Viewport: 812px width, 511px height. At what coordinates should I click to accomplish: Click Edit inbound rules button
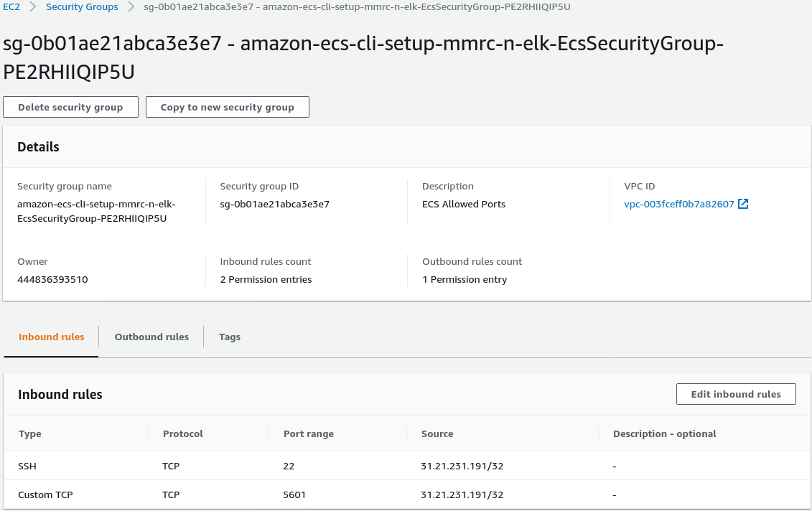coord(736,394)
